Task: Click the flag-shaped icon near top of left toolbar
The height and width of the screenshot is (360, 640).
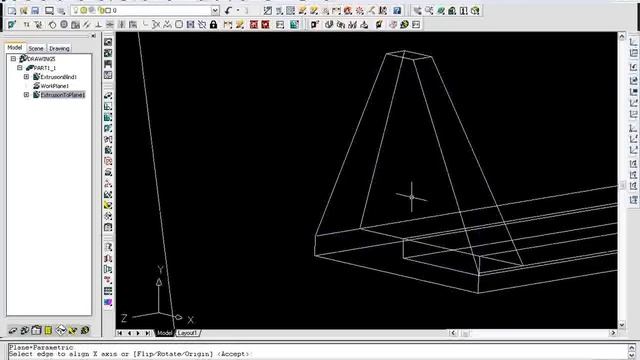Action: pos(108,64)
